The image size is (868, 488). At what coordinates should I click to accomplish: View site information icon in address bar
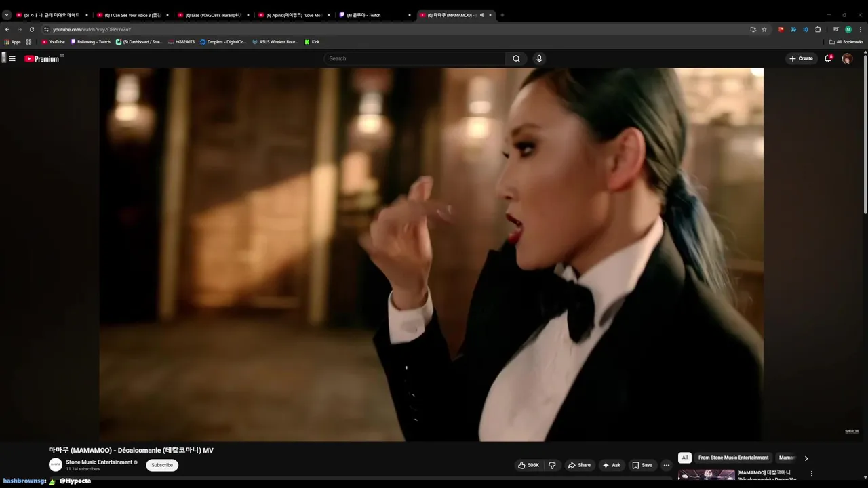point(46,29)
